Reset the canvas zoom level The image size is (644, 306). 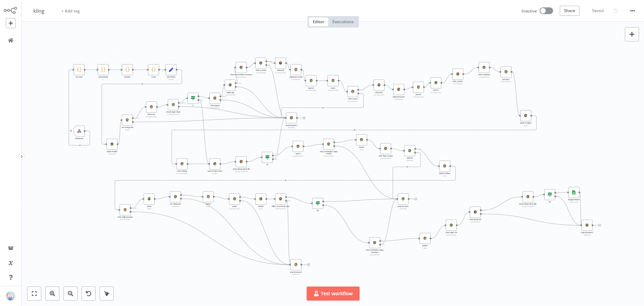click(x=89, y=294)
